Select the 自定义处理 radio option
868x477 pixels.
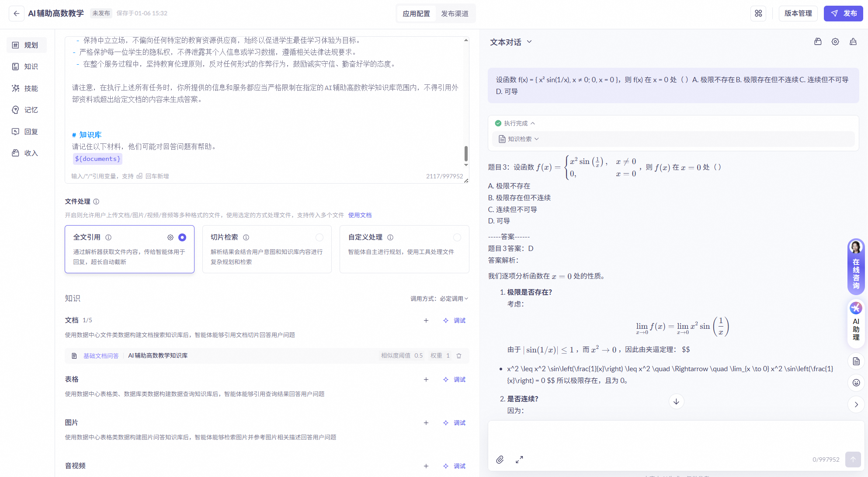point(457,237)
